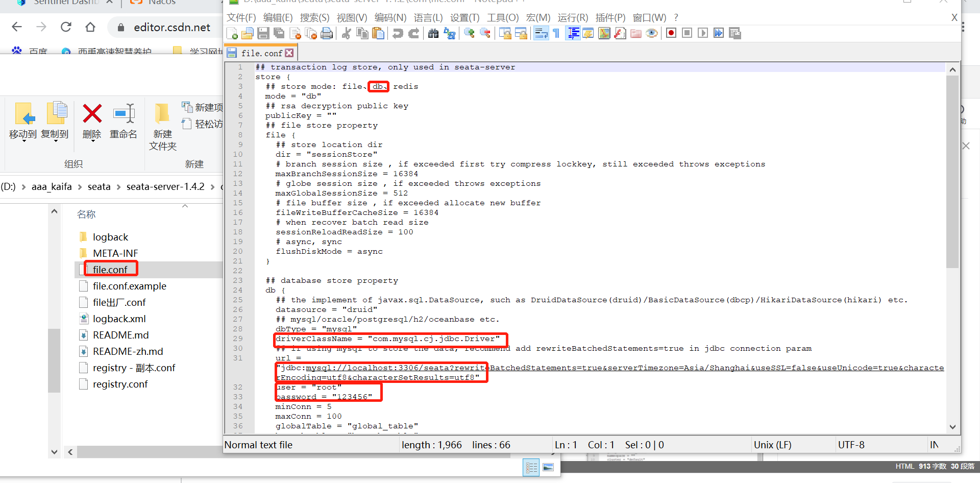Print the document from the toolbar
This screenshot has width=980, height=483.
pos(326,33)
